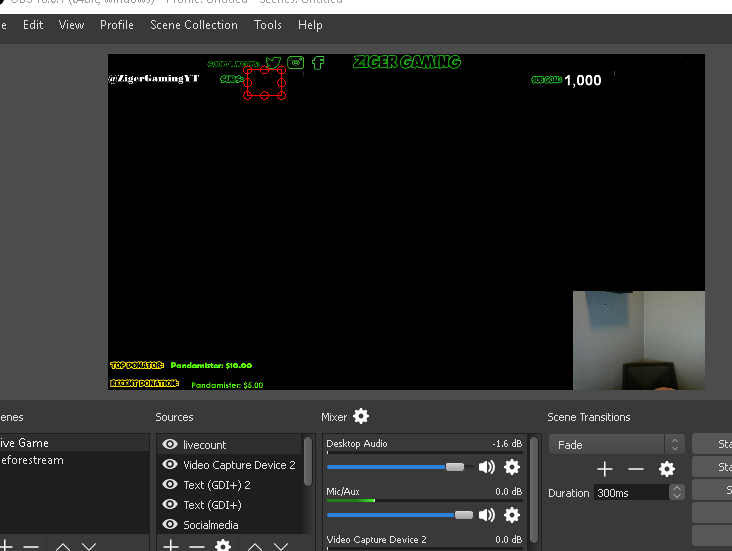Move selected source up
The width and height of the screenshot is (732, 551).
tap(254, 546)
